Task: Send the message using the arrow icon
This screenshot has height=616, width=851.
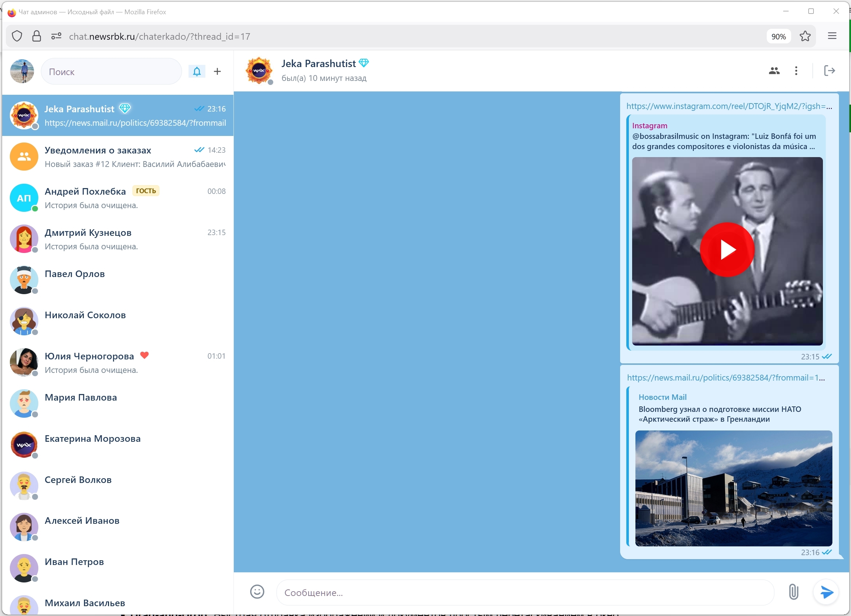Action: (827, 592)
